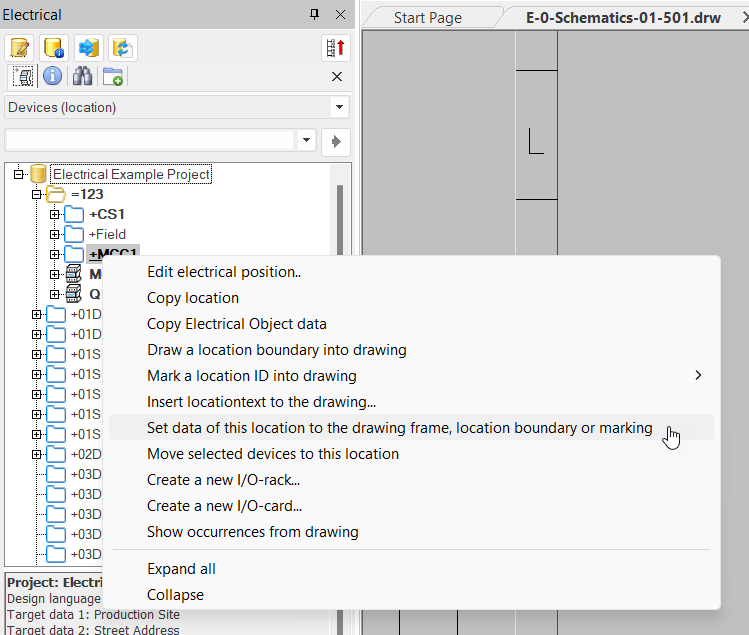Open search with the binoculars icon

[82, 76]
